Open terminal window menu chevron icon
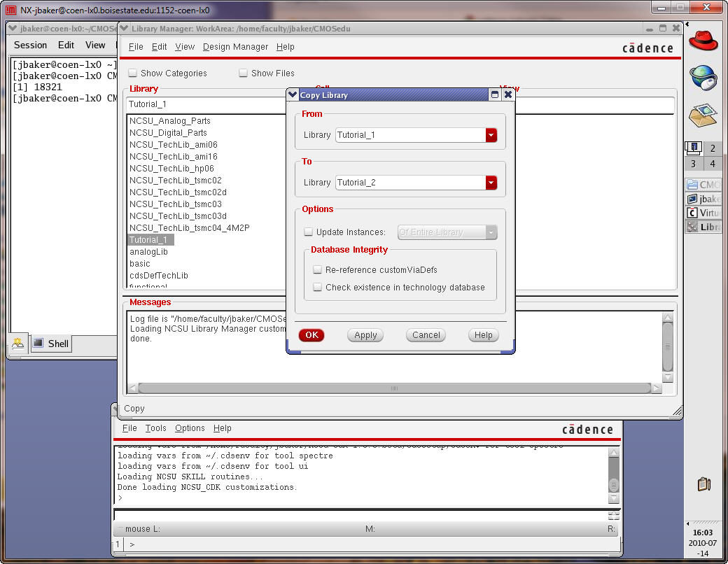728x564 pixels. click(13, 28)
